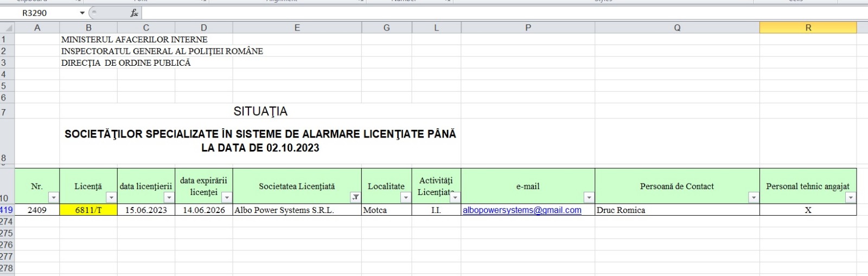This screenshot has width=868, height=276.
Task: Show filter options for Localitate column
Action: (x=405, y=198)
